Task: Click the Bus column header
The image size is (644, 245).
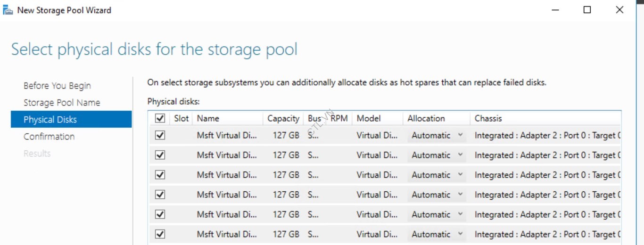Action: coord(315,118)
